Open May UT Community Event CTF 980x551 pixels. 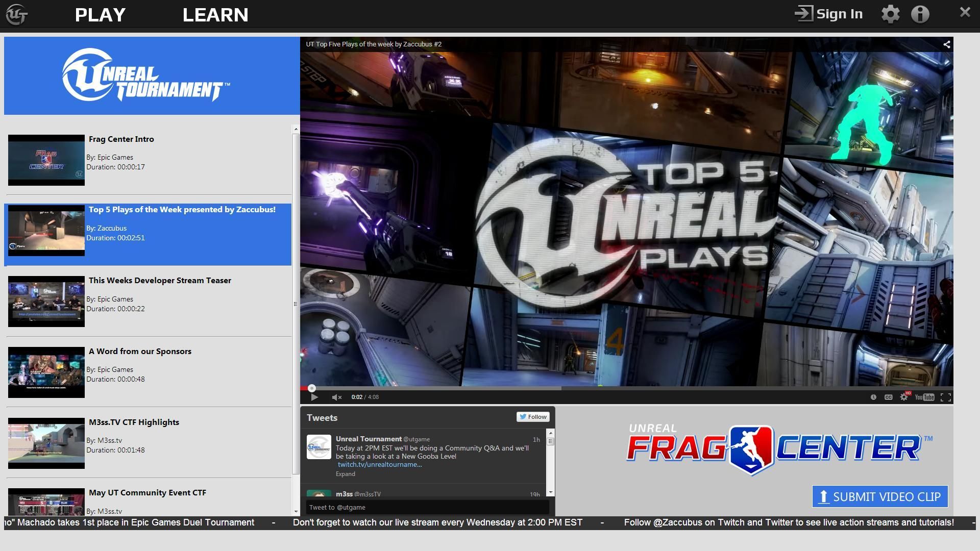[x=148, y=493]
